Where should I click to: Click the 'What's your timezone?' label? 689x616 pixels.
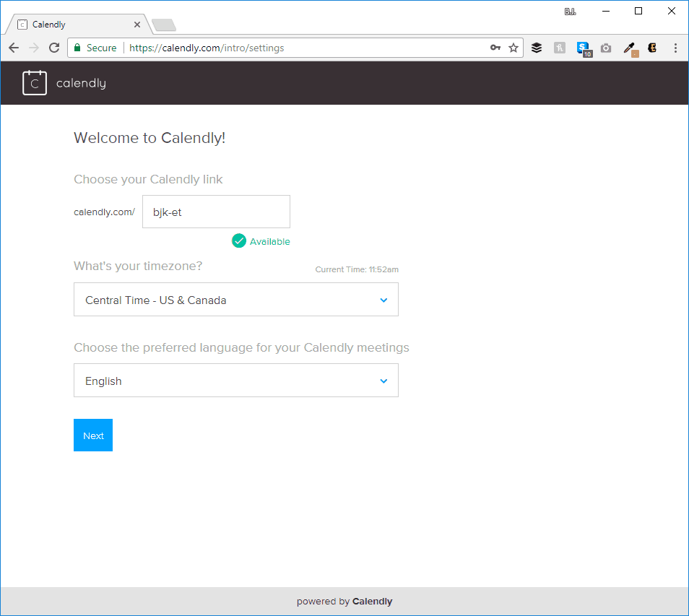pos(138,266)
